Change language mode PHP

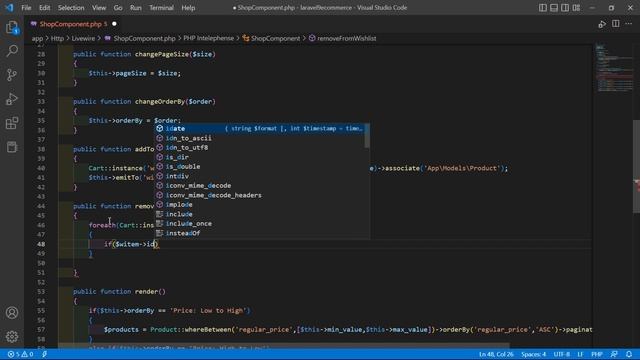click(597, 354)
